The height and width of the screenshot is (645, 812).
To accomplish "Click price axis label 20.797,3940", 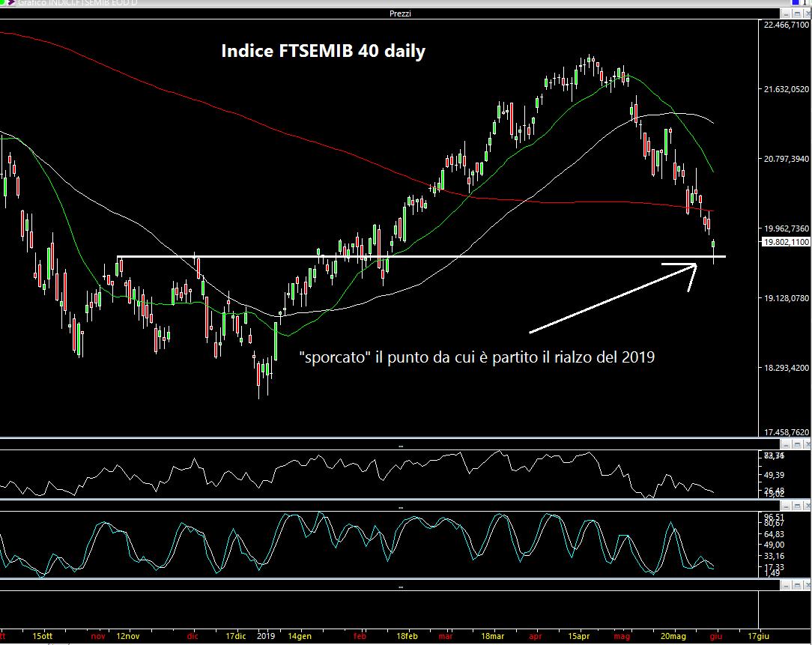I will [786, 159].
